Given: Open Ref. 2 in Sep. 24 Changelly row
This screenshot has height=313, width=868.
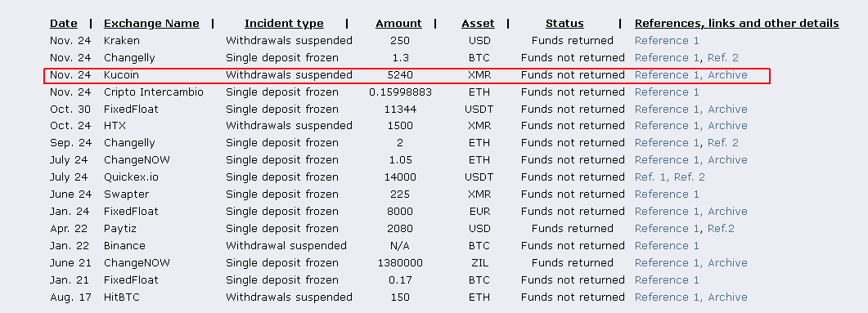Looking at the screenshot, I should (x=723, y=143).
